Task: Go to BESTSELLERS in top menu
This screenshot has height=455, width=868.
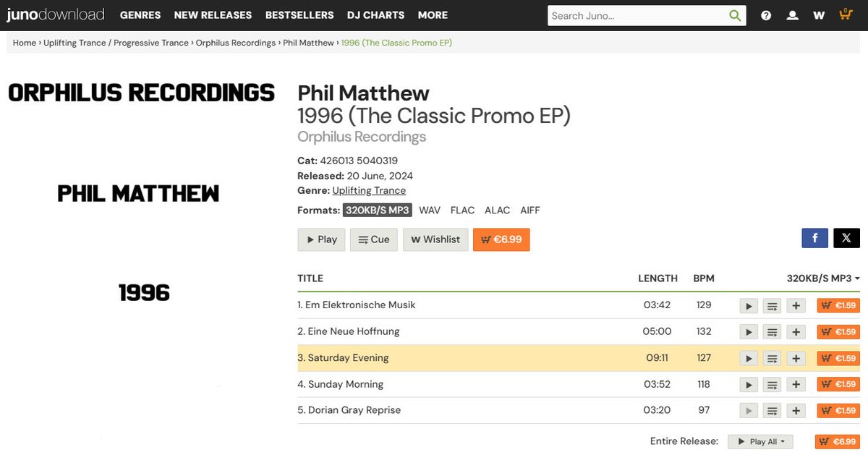Action: click(x=299, y=15)
